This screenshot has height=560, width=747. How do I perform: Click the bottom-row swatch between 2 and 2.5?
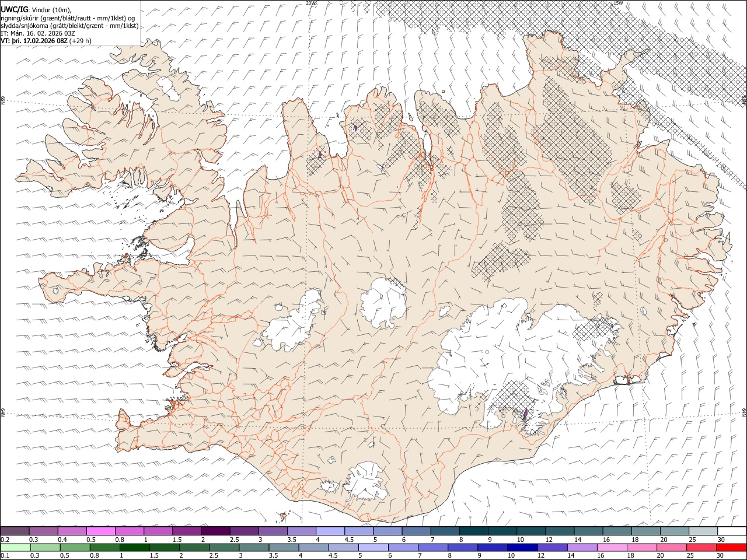(x=194, y=547)
